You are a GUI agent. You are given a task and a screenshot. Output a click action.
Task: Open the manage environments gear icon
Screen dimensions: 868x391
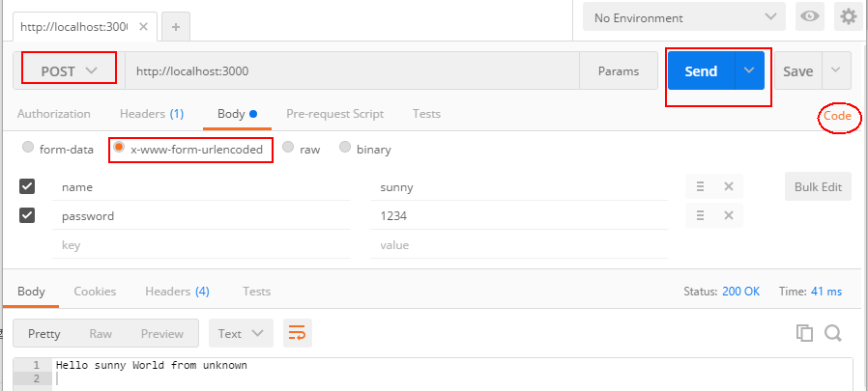pyautogui.click(x=848, y=17)
